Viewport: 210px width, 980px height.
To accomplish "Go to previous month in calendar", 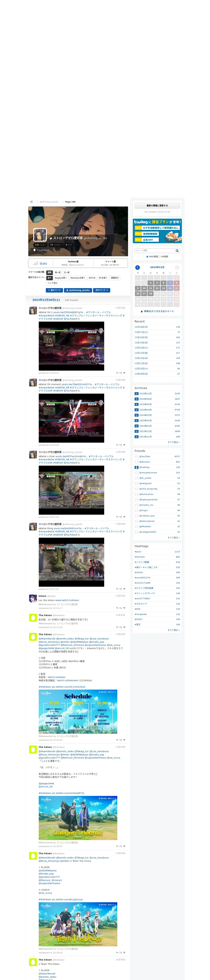I will pyautogui.click(x=138, y=267).
